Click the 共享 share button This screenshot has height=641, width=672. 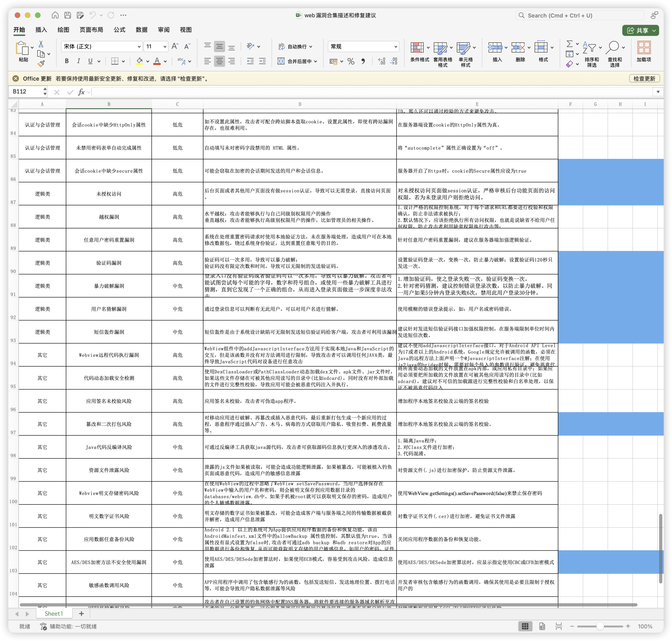pos(640,30)
